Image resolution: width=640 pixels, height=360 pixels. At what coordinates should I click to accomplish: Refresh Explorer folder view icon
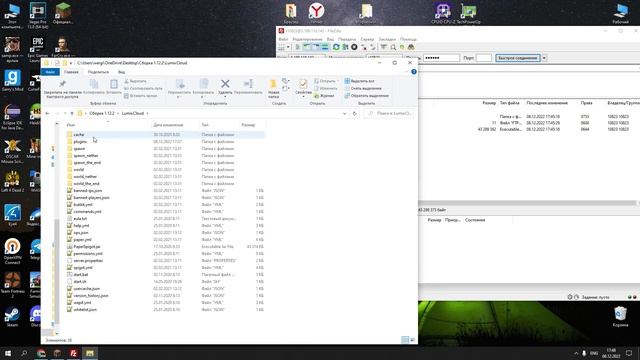354,113
